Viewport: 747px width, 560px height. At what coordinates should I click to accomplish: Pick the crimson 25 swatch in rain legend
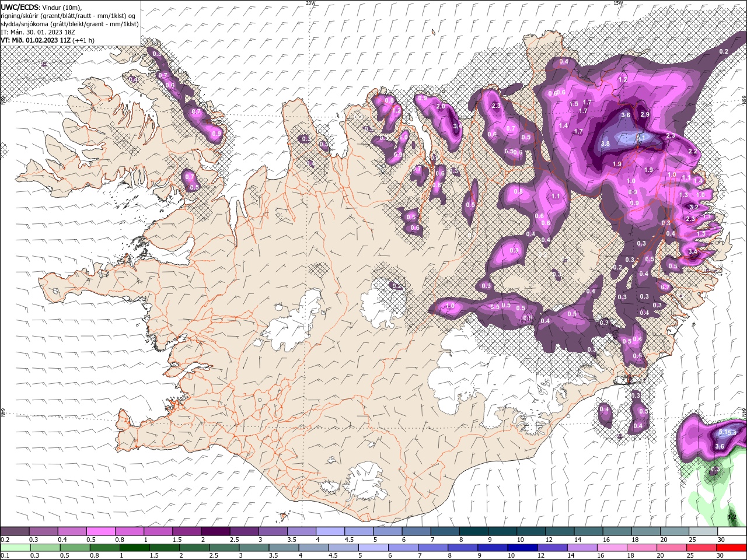(x=701, y=547)
